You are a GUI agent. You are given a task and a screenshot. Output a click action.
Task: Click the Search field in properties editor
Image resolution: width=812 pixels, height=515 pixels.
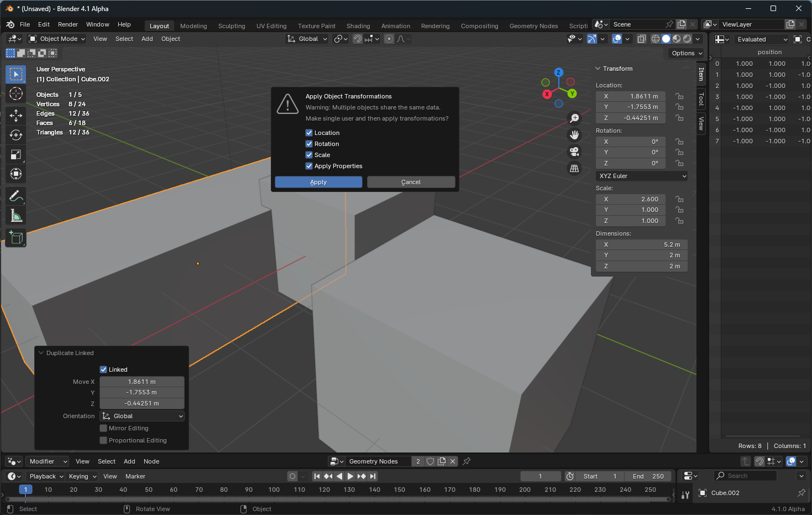click(x=745, y=476)
